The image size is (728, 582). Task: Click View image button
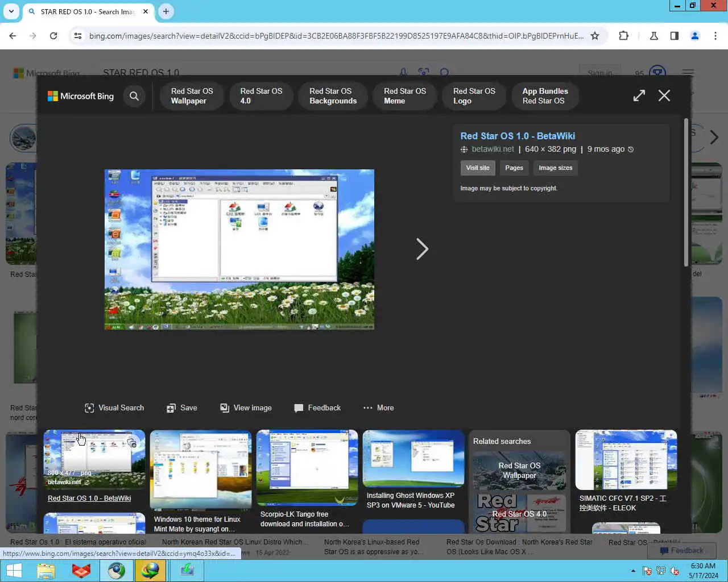pos(246,408)
